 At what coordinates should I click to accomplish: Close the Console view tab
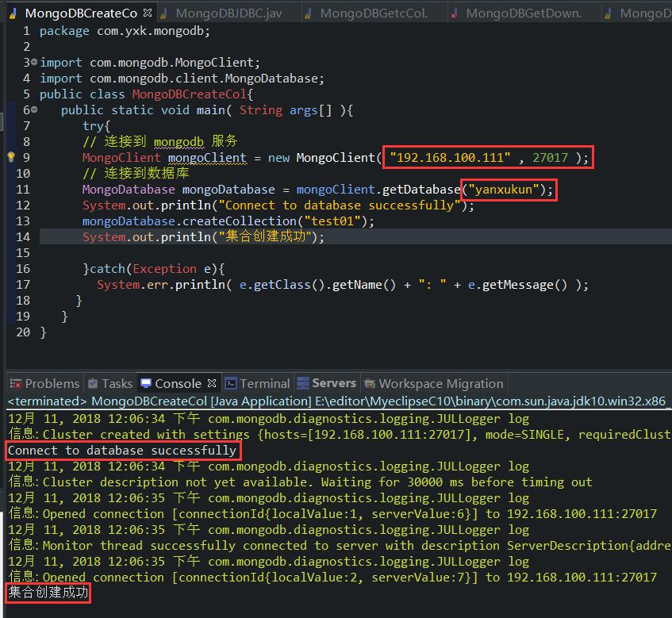pos(212,382)
